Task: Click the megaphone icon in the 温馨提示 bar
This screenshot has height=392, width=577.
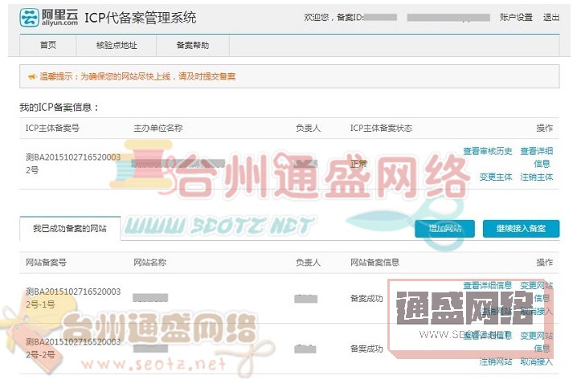Action: point(32,76)
